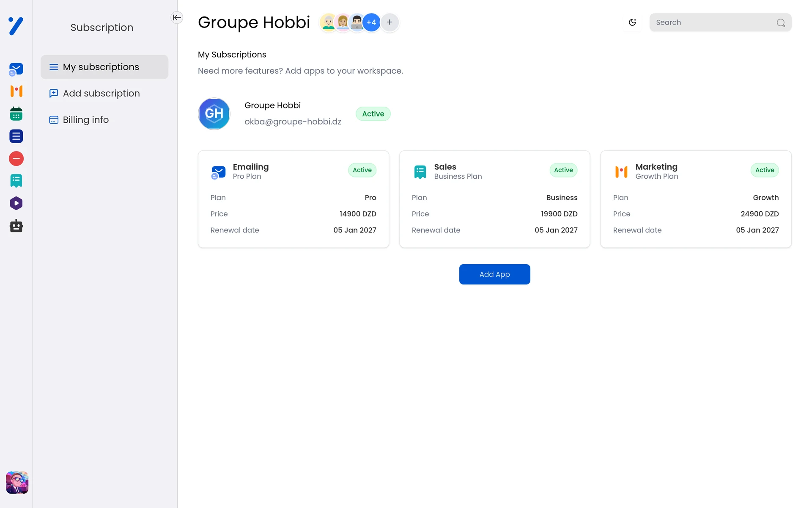The image size is (812, 508).
Task: Click the search magnifier icon
Action: [781, 23]
